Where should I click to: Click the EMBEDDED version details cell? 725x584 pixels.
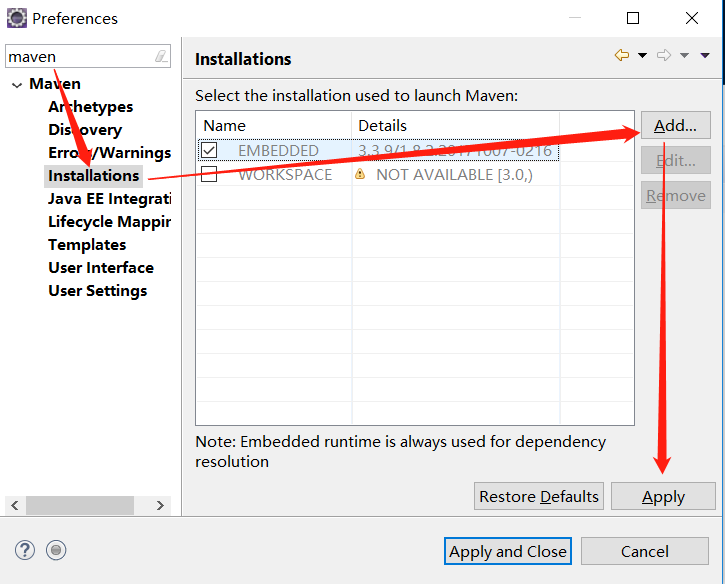tap(455, 151)
